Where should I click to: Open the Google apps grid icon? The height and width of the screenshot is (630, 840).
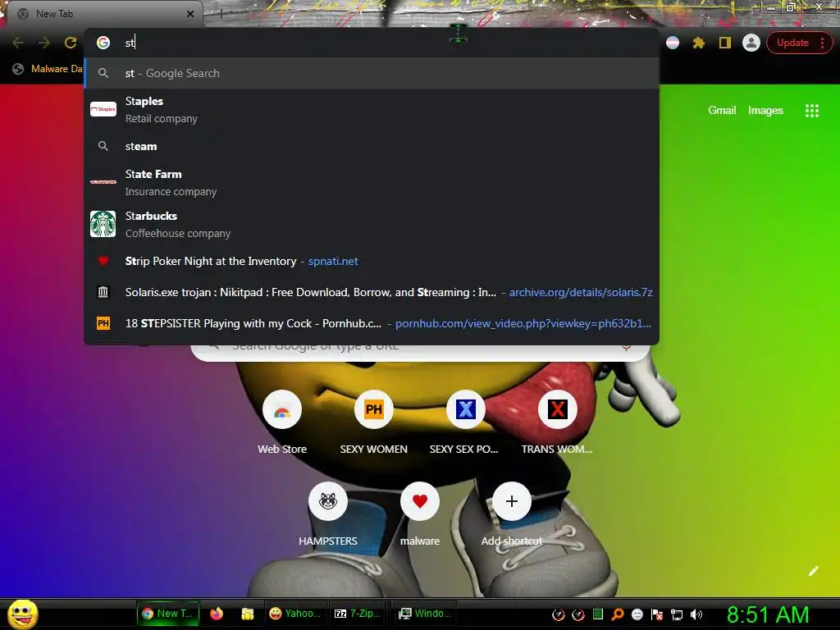(x=812, y=111)
